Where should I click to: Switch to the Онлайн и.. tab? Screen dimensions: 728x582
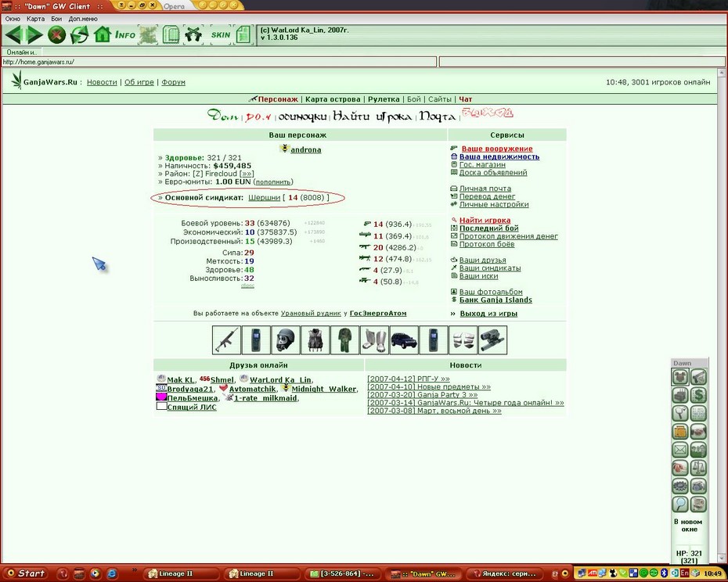click(21, 52)
